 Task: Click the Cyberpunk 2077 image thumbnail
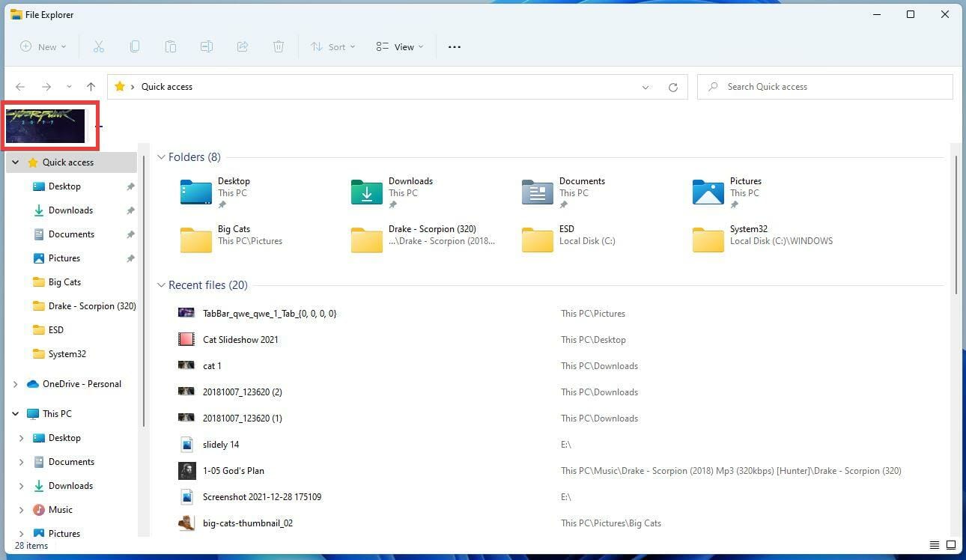tap(49, 124)
